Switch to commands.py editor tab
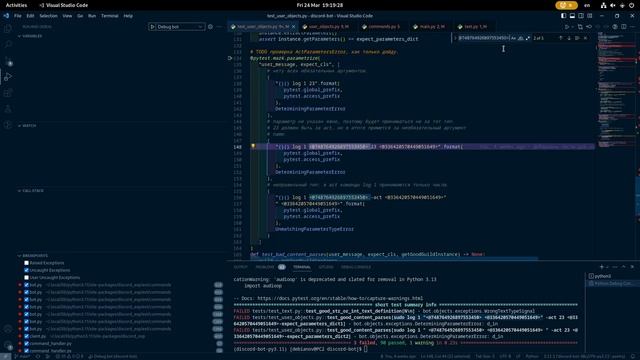640x360 pixels. point(383,27)
